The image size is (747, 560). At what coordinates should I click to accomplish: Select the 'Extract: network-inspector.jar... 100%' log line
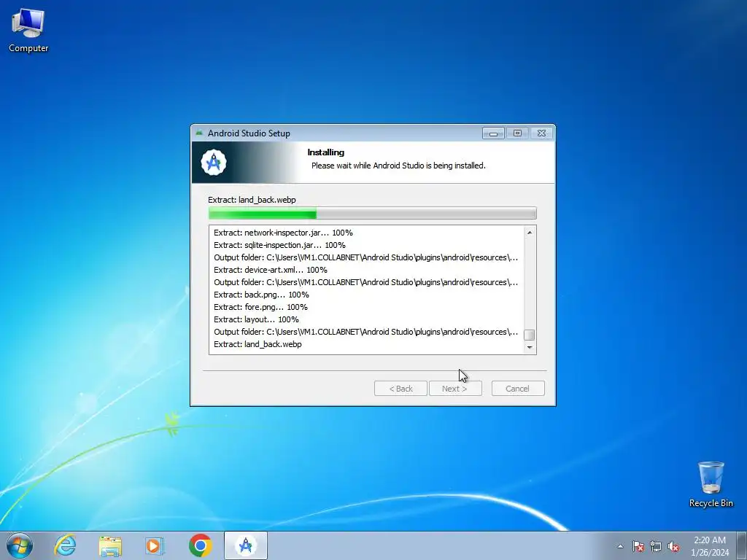click(x=283, y=233)
